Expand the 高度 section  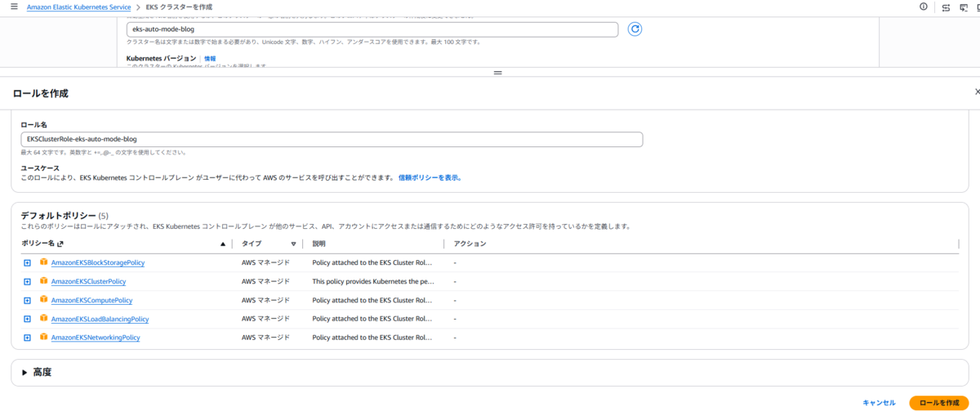[25, 372]
